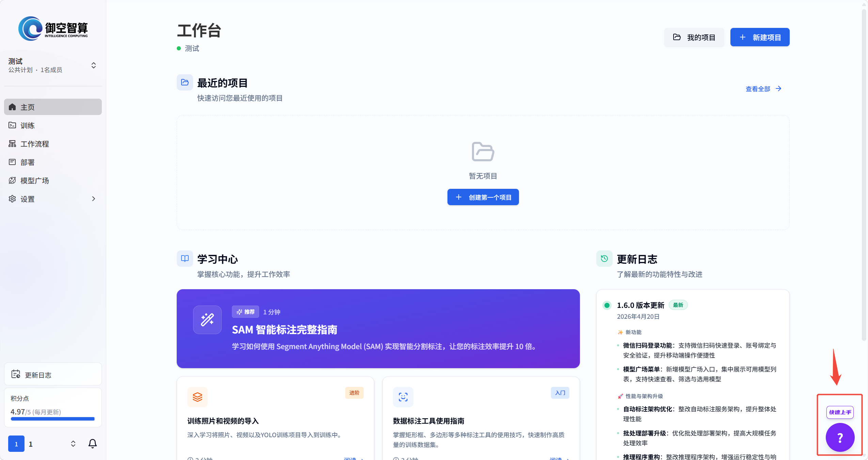The width and height of the screenshot is (868, 460).
Task: Click the 最近的项目 folder icon
Action: 185,82
